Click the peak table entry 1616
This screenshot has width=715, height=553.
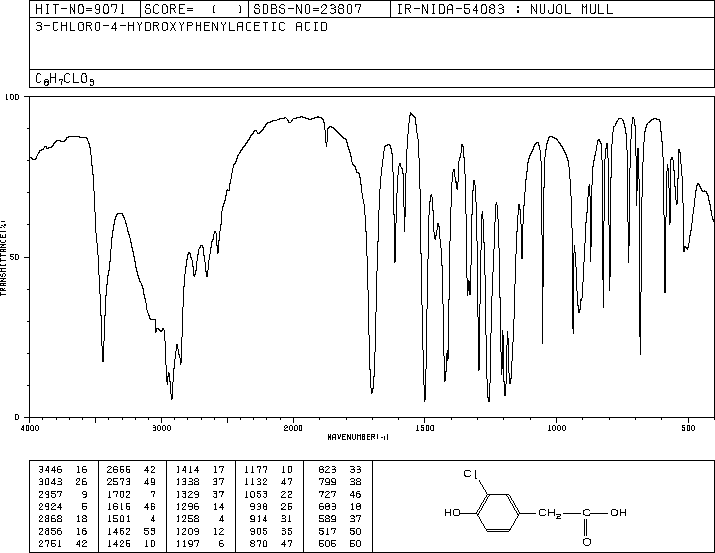pyautogui.click(x=119, y=506)
